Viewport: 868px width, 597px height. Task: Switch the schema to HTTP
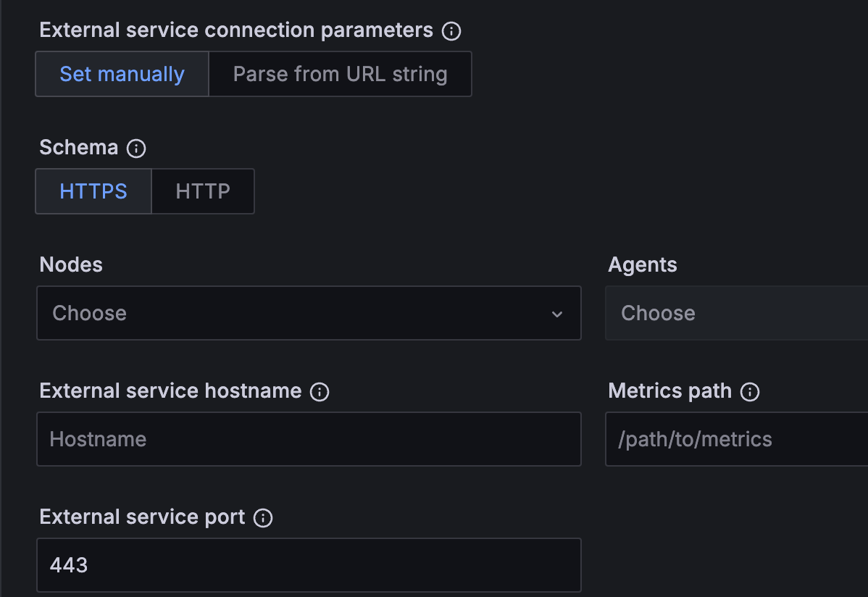[202, 191]
